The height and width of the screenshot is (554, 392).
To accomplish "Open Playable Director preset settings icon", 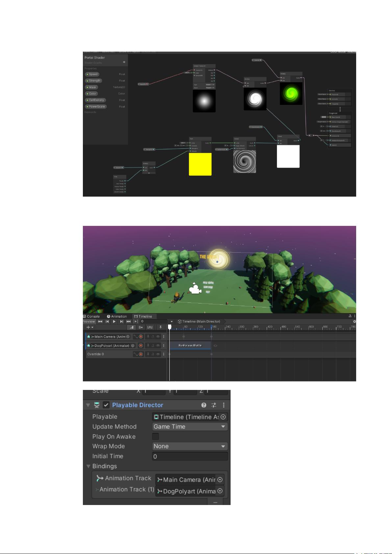I will pyautogui.click(x=214, y=405).
